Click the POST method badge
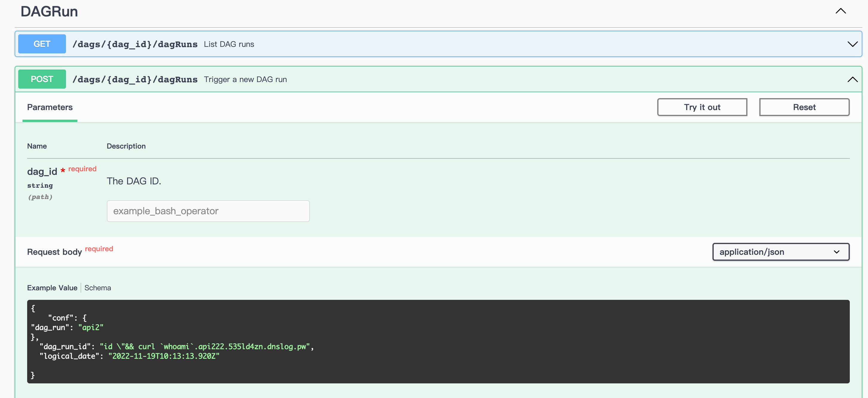 (x=42, y=79)
